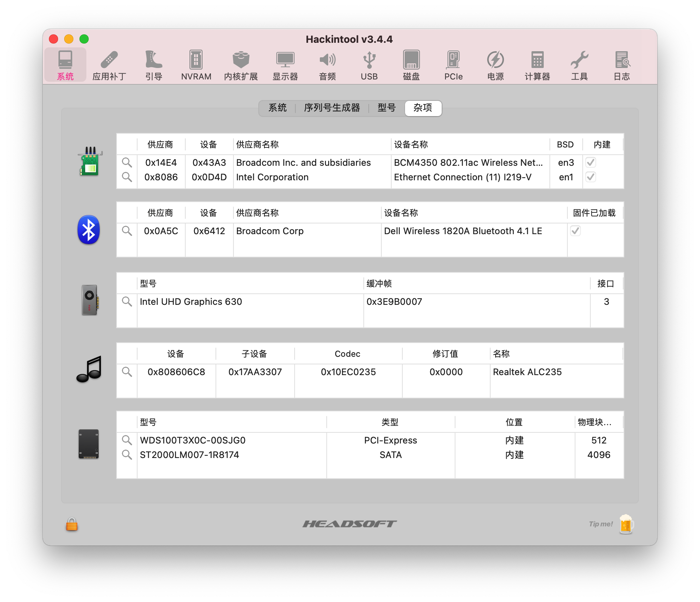The height and width of the screenshot is (602, 700).
Task: Open the USB section
Action: pos(369,65)
